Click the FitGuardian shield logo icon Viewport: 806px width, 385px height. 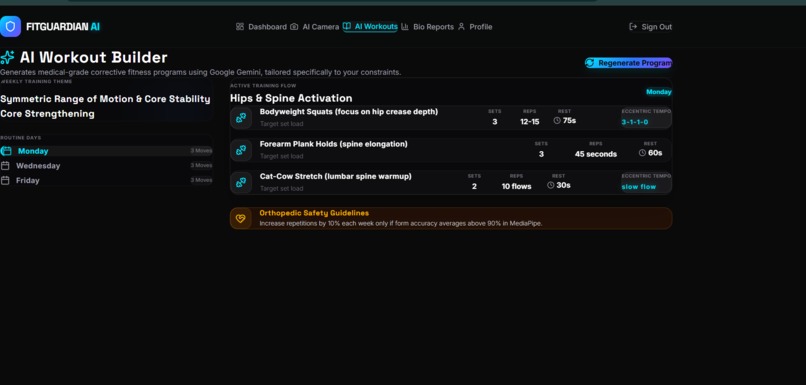(10, 26)
